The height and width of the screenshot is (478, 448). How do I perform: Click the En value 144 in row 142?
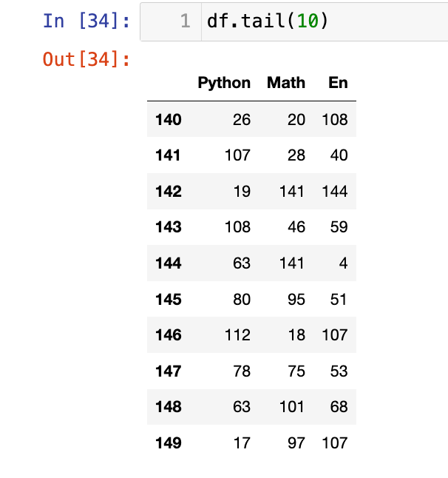(x=335, y=192)
